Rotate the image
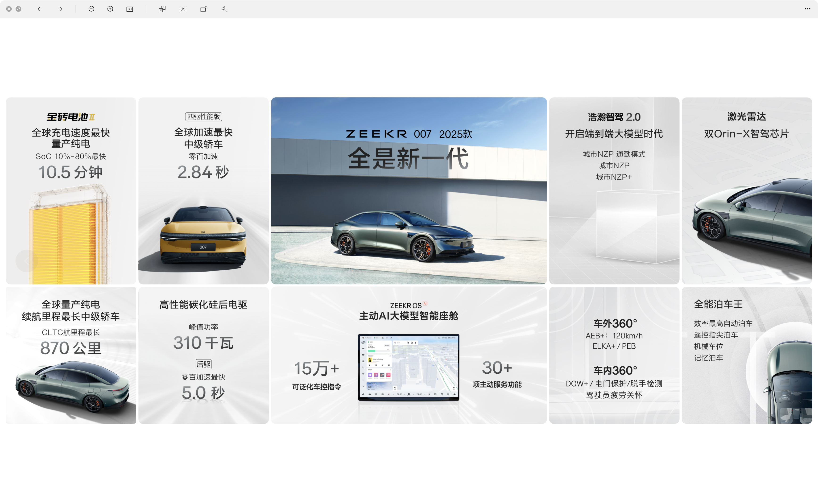This screenshot has width=818, height=504. tap(204, 9)
